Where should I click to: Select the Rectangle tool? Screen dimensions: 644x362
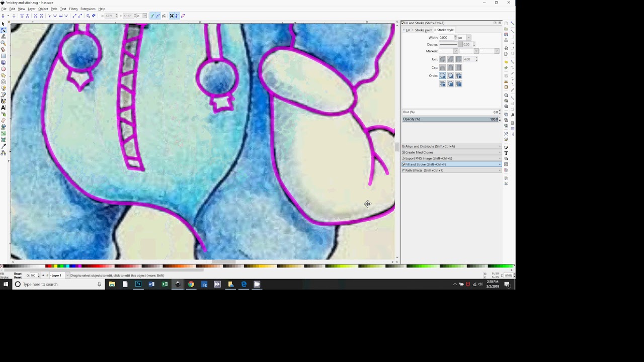(4, 56)
